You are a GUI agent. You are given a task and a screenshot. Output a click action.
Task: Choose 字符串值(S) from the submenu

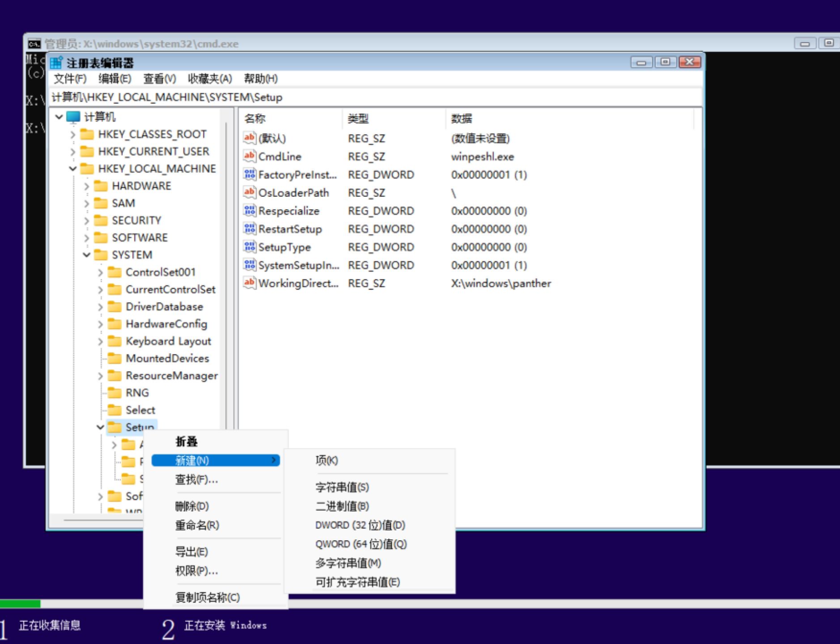pyautogui.click(x=341, y=487)
